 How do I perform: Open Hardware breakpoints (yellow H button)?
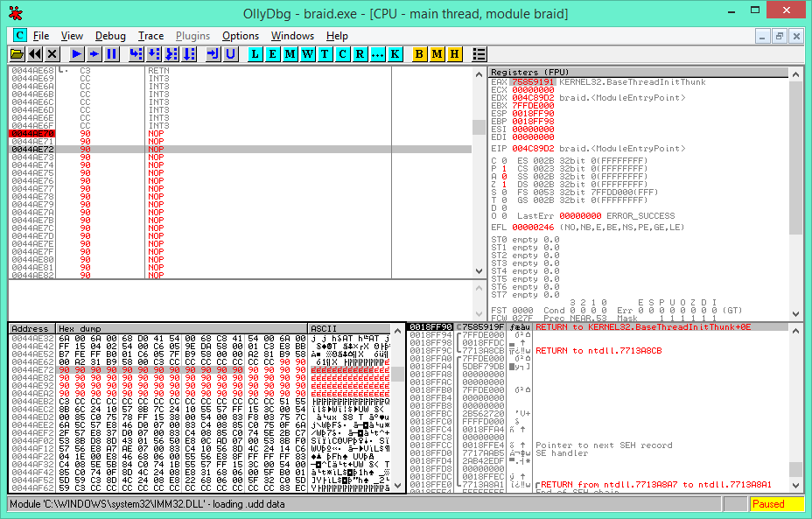coord(454,54)
